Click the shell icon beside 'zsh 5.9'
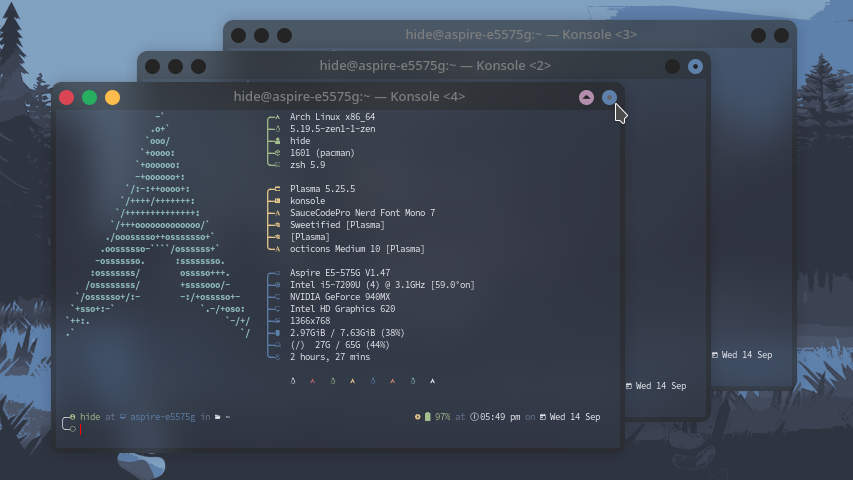This screenshot has width=853, height=480. click(x=277, y=165)
